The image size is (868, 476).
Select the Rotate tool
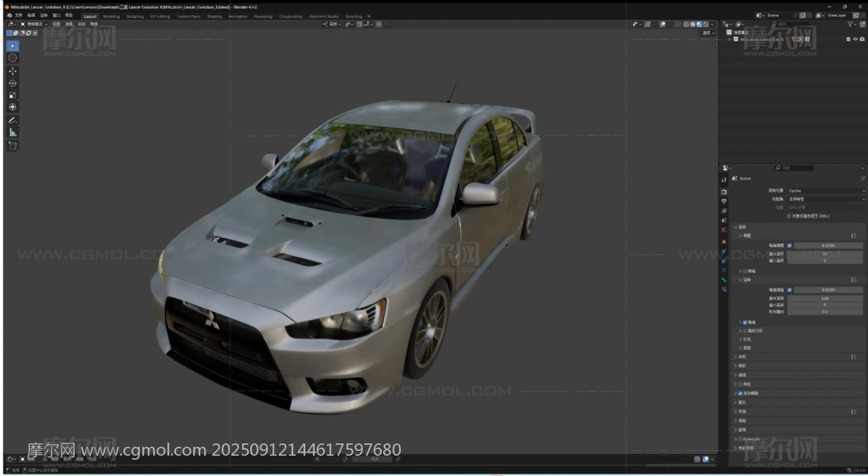pos(13,83)
